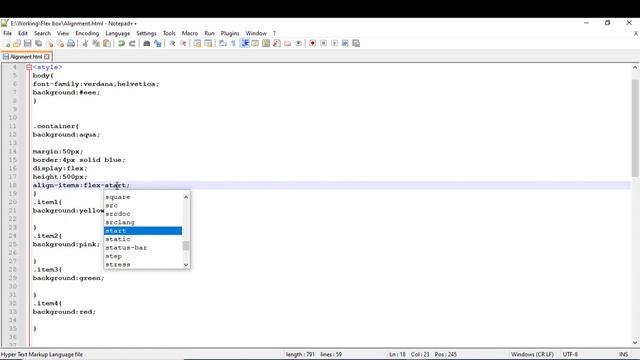Choose 'status-bar' in the autocomplete list
The image size is (640, 360).
click(143, 248)
